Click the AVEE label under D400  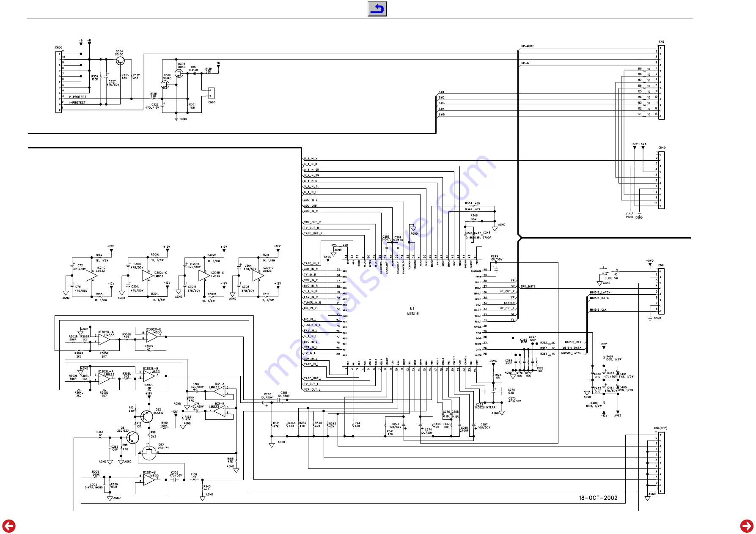(618, 416)
